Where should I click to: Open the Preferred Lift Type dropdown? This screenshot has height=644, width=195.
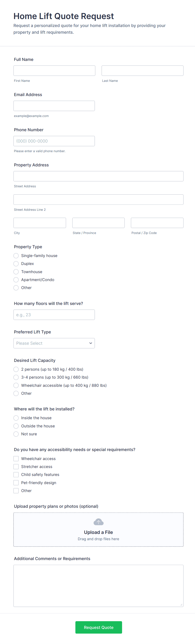pos(54,343)
